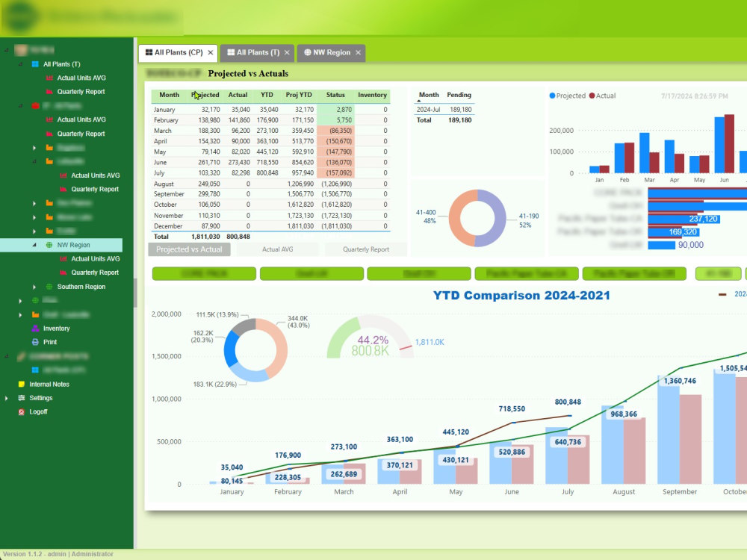
Task: Click the Settings sliders icon
Action: (22, 398)
